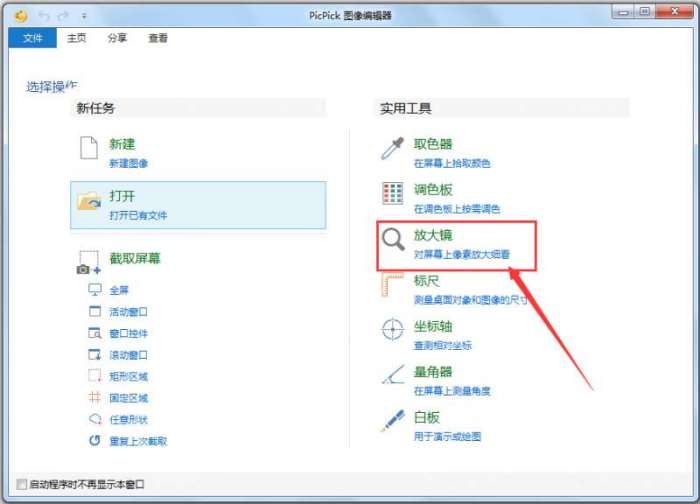
Task: Click the ruler icon for 标尺
Action: [392, 285]
